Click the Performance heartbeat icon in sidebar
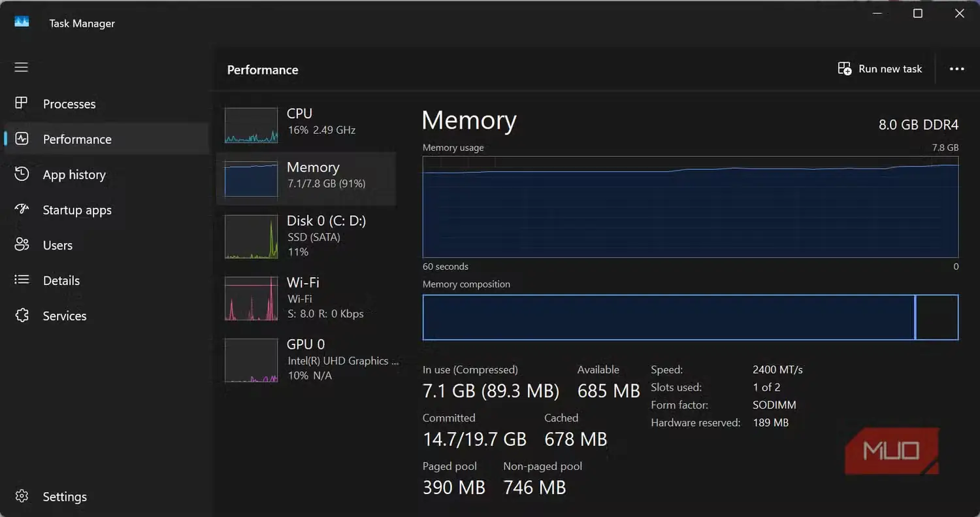Viewport: 980px width, 517px height. [22, 139]
